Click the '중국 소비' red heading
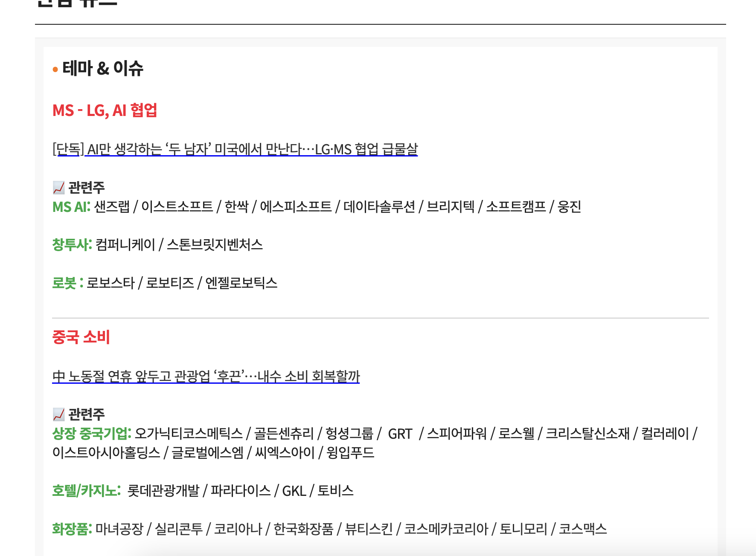This screenshot has width=756, height=556. [81, 337]
